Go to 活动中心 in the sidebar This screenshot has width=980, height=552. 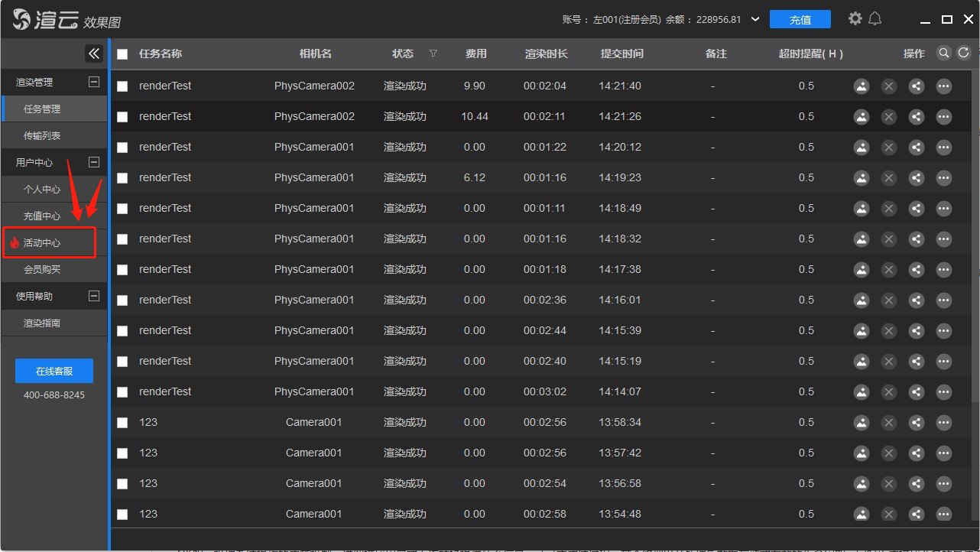[x=42, y=242]
